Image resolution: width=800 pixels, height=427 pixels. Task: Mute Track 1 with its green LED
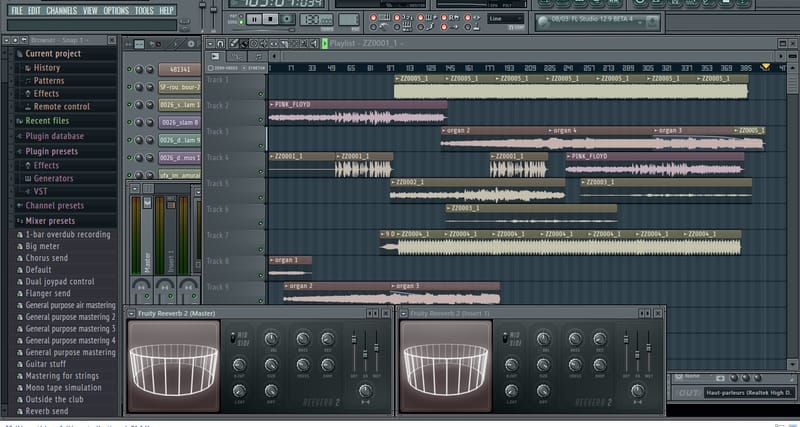click(261, 94)
